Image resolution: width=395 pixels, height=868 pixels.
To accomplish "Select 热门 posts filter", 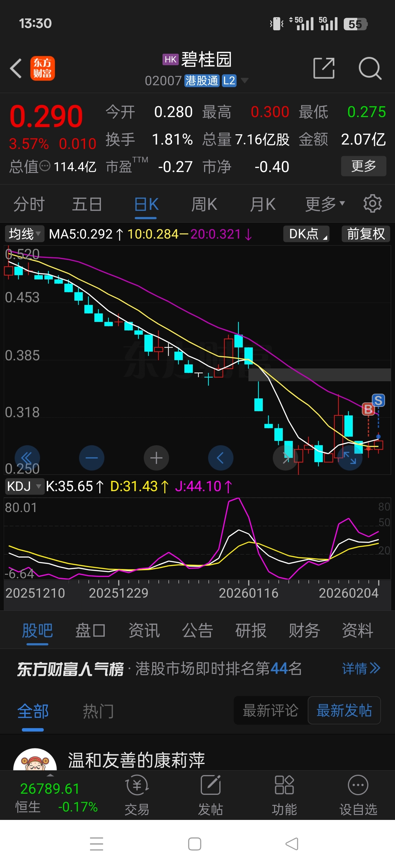I will point(98,711).
